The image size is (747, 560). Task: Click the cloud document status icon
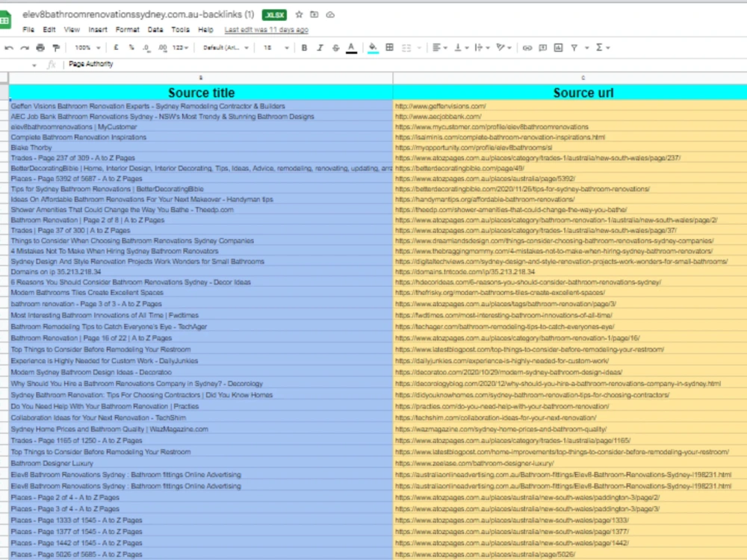(x=330, y=15)
